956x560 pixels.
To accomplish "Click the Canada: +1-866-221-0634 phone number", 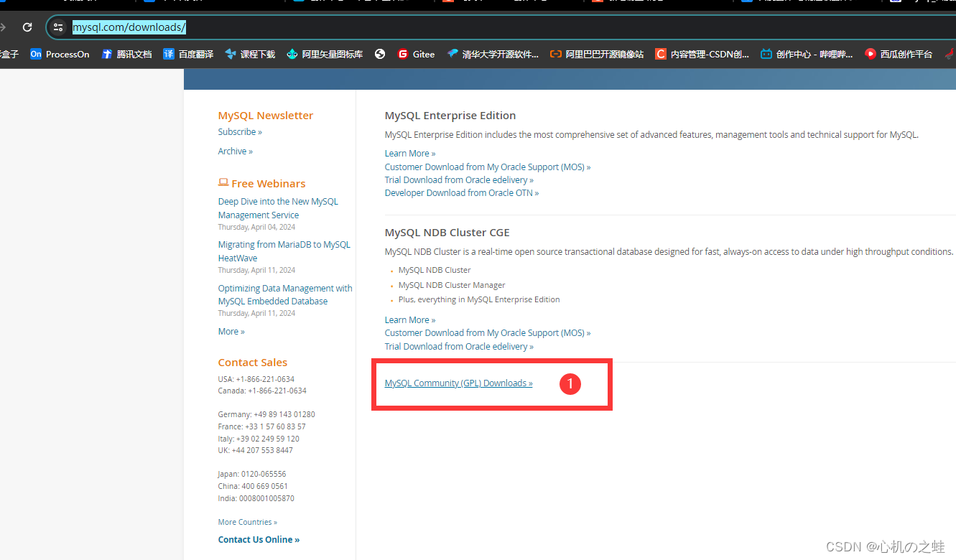I will coord(262,391).
